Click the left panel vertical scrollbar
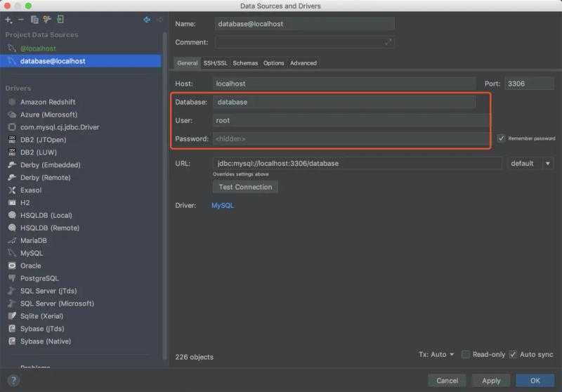 (165, 195)
